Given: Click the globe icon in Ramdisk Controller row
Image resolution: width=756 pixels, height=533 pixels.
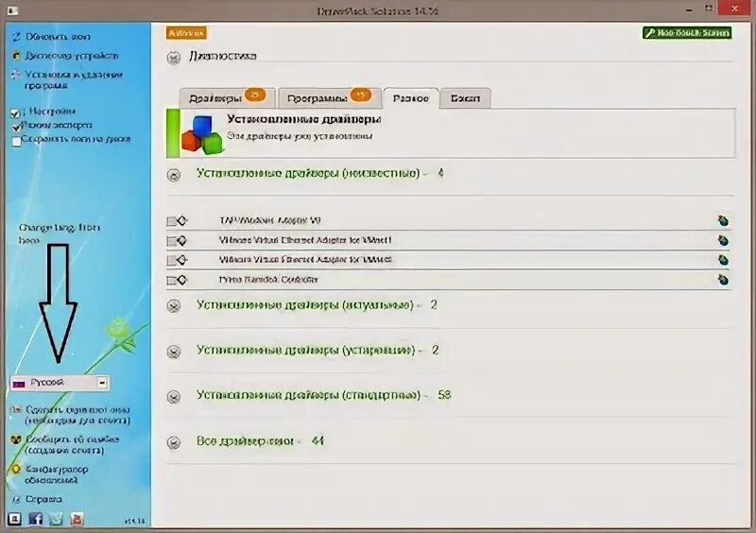Looking at the screenshot, I should coord(723,280).
